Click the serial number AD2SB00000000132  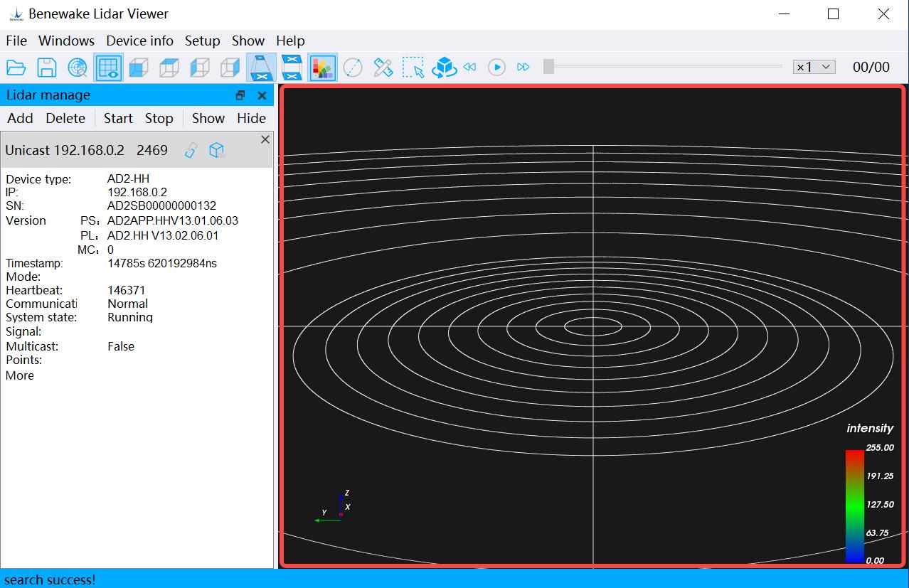[x=162, y=205]
